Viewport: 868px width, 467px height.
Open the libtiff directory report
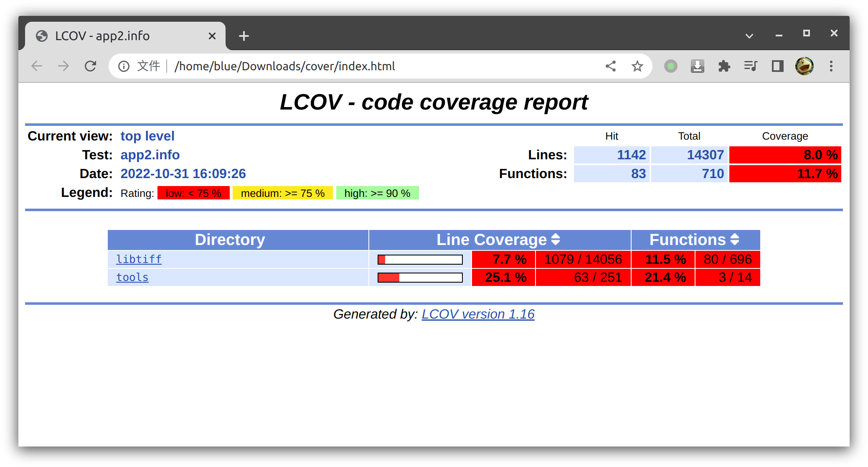pos(138,259)
